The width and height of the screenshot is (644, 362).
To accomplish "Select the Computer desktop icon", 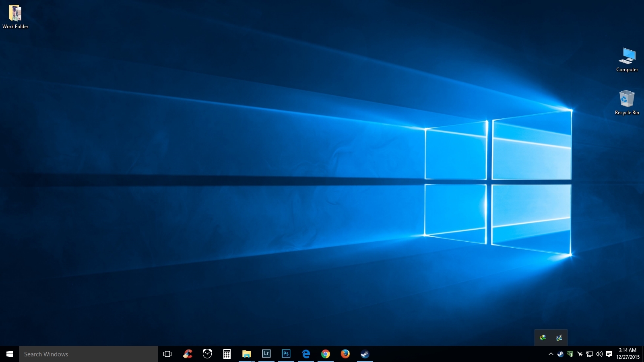I will tap(627, 60).
